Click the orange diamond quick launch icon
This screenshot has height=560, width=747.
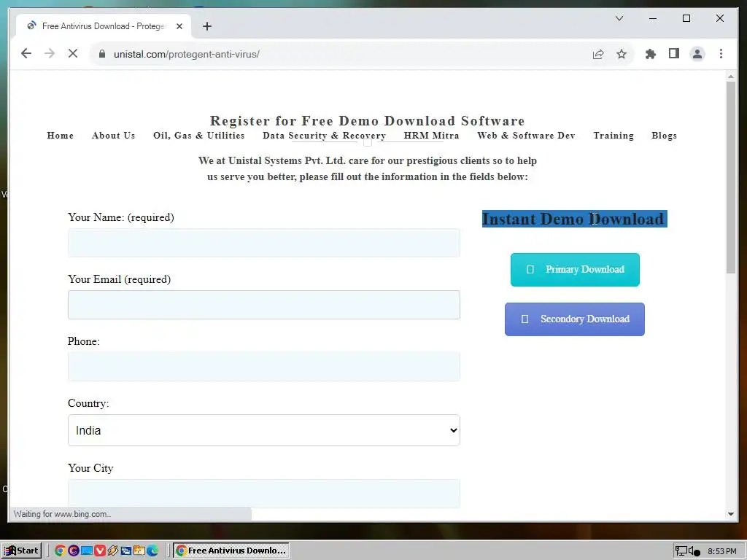[x=113, y=551]
